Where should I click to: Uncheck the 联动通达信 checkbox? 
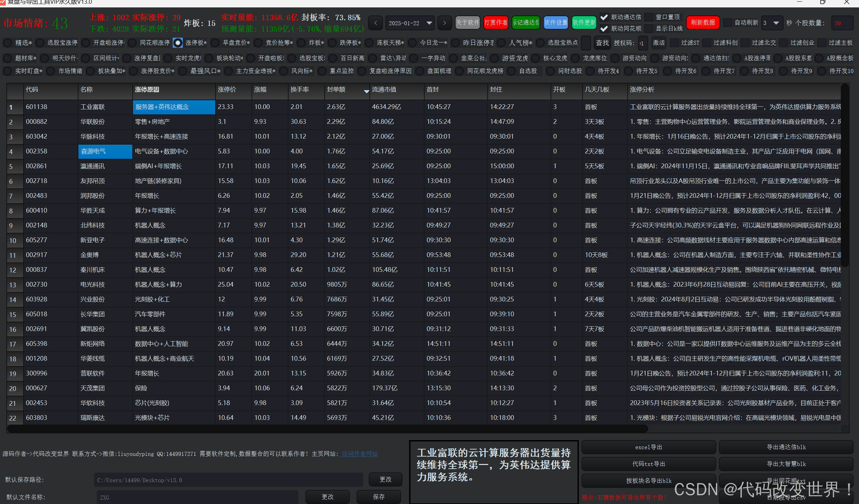604,17
